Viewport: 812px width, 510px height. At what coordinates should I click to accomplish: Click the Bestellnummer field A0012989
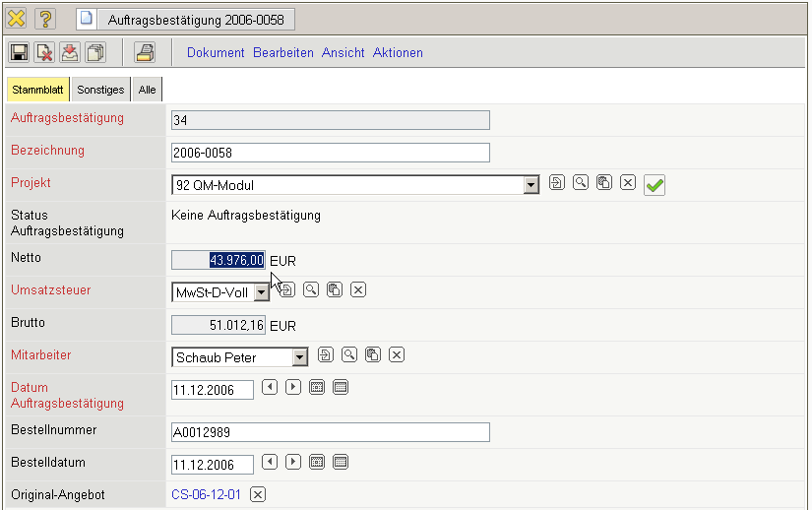[x=331, y=432]
